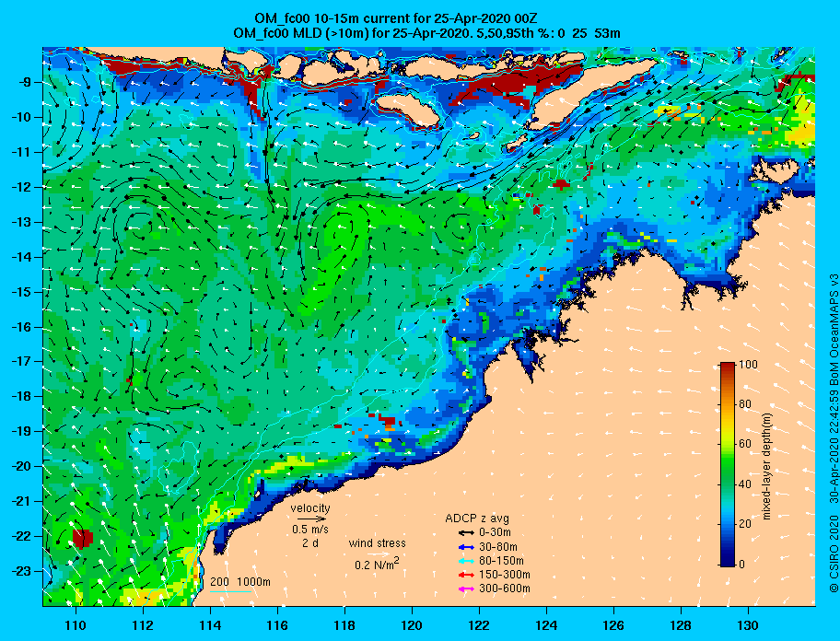Click the '124' longitude axis label
840x641 pixels.
pos(546,625)
